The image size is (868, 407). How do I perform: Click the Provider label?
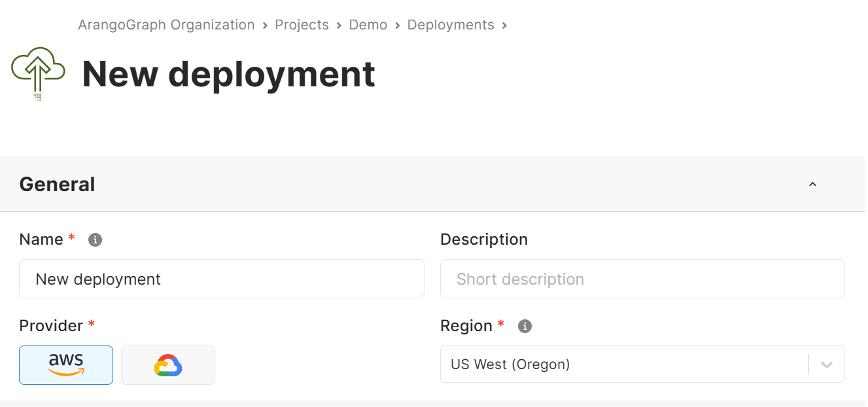pyautogui.click(x=51, y=326)
